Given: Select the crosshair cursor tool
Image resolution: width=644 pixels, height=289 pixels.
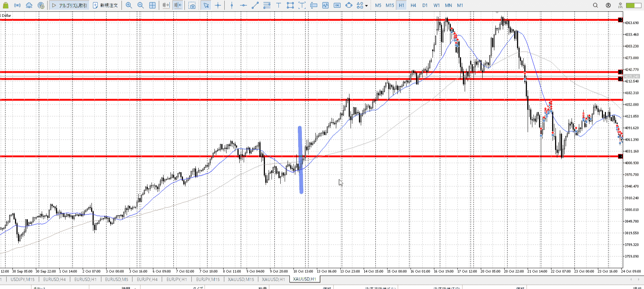Looking at the screenshot, I should pyautogui.click(x=218, y=5).
